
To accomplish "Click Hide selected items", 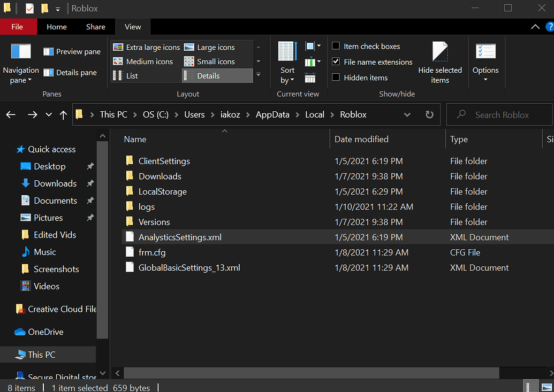I will pos(440,63).
